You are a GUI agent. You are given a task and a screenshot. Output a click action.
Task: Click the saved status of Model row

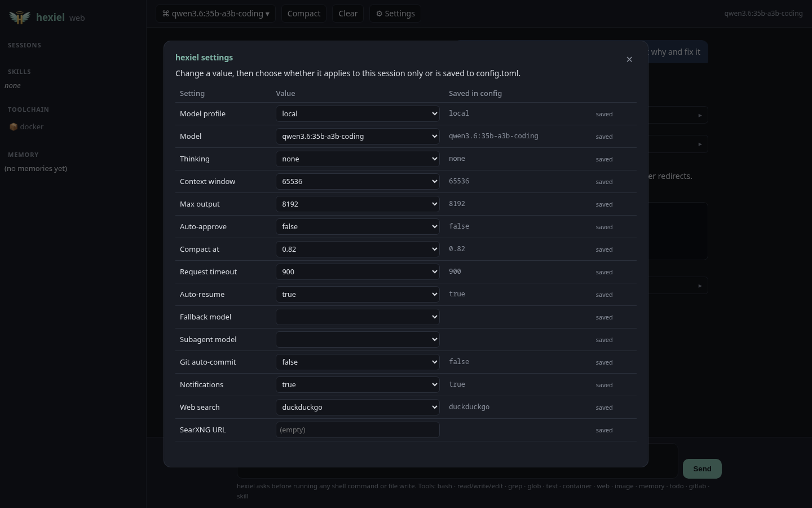(x=604, y=137)
